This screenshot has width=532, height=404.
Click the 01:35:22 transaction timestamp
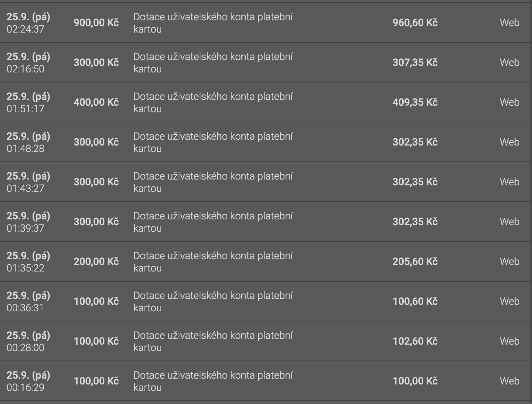pos(25,268)
